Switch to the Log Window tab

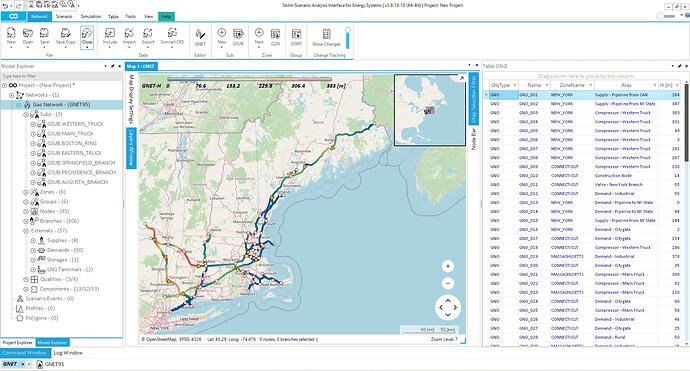pyautogui.click(x=68, y=353)
